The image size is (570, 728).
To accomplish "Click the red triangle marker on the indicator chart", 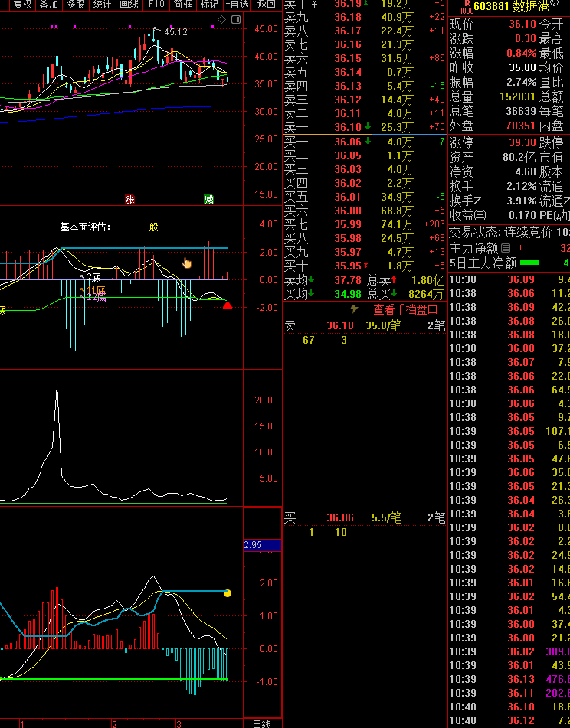I will pos(228,305).
